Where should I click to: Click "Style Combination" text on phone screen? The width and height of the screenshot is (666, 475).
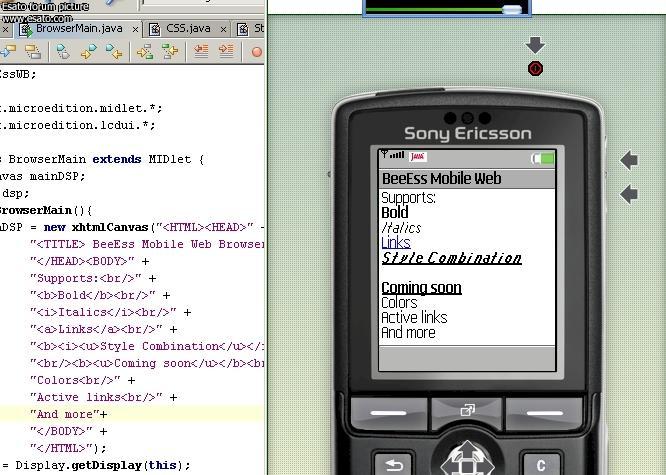coord(452,258)
